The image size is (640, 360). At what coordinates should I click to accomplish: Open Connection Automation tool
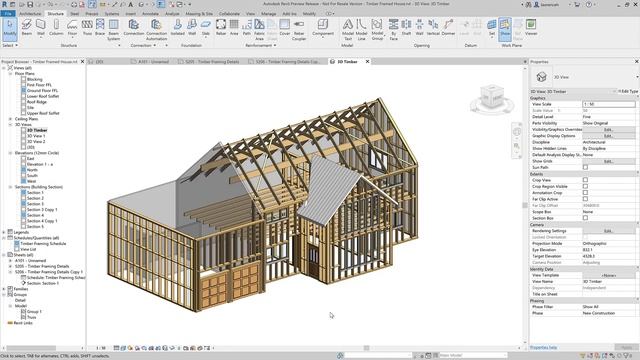[156, 29]
